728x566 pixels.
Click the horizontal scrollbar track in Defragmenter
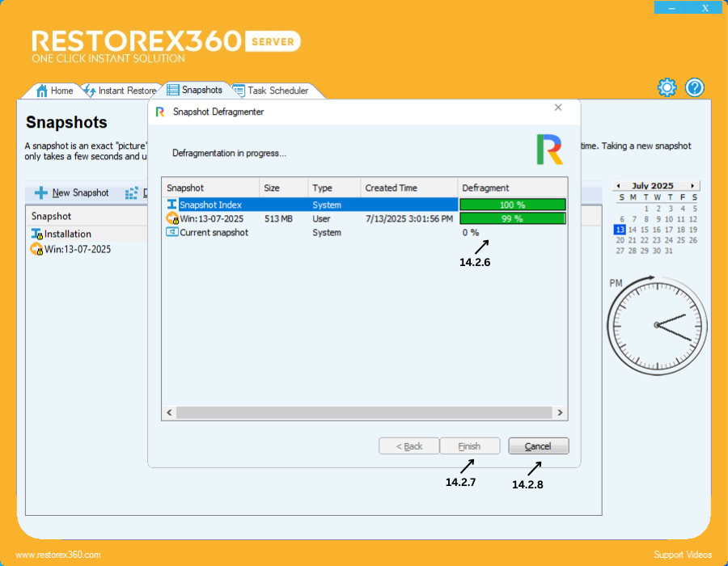[365, 412]
